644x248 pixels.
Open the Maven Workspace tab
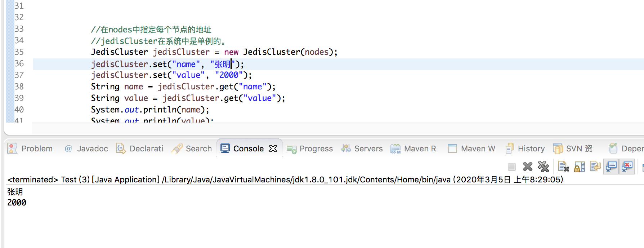pos(471,149)
